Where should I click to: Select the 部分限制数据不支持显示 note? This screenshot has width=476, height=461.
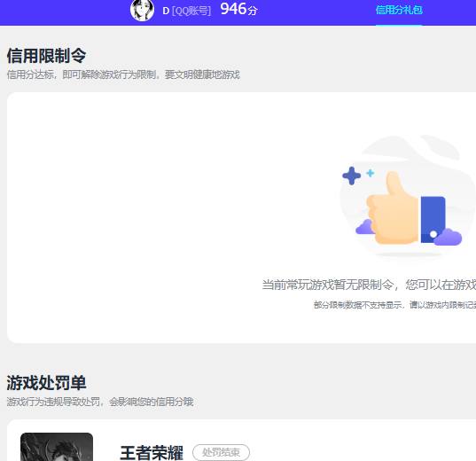click(394, 305)
